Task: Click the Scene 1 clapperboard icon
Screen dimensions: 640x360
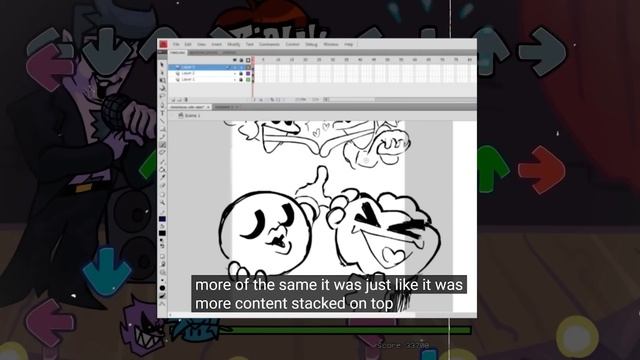Action: coord(181,116)
